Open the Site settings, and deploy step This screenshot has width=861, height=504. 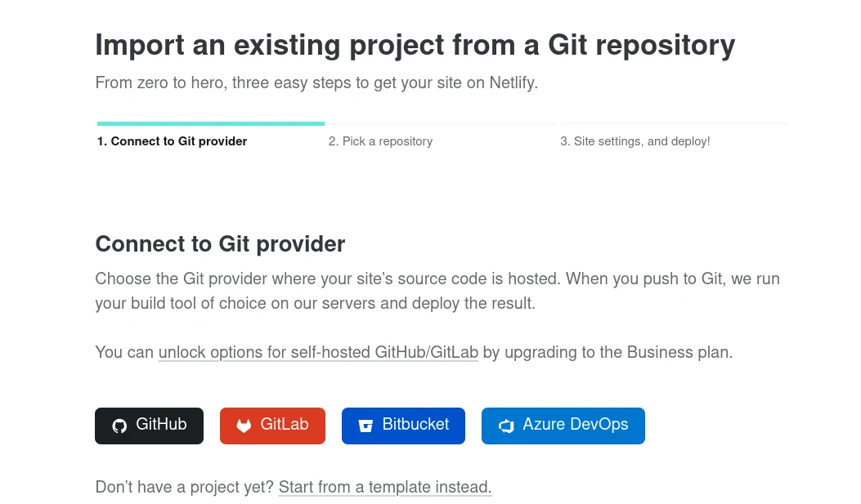(635, 141)
